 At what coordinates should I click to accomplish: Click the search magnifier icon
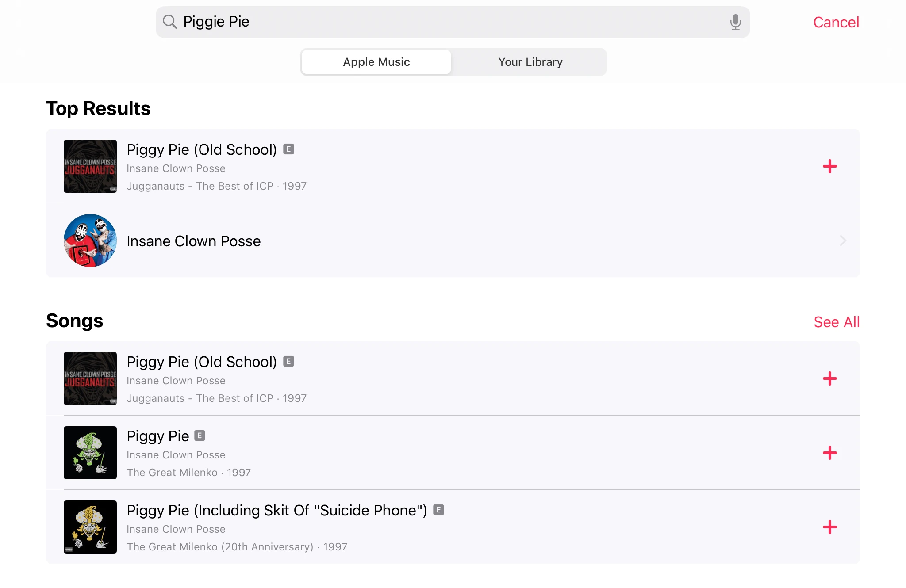click(169, 22)
